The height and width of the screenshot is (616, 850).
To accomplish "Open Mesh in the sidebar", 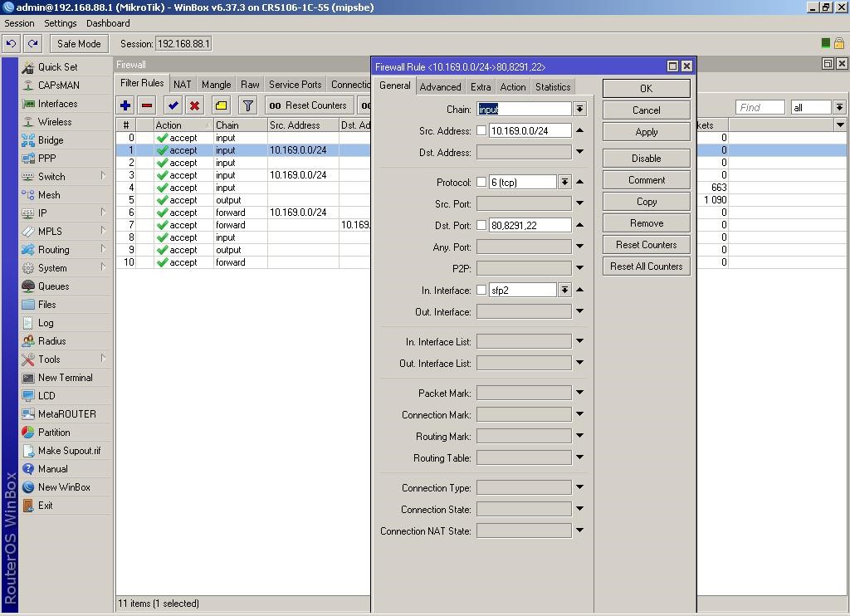I will (x=49, y=194).
